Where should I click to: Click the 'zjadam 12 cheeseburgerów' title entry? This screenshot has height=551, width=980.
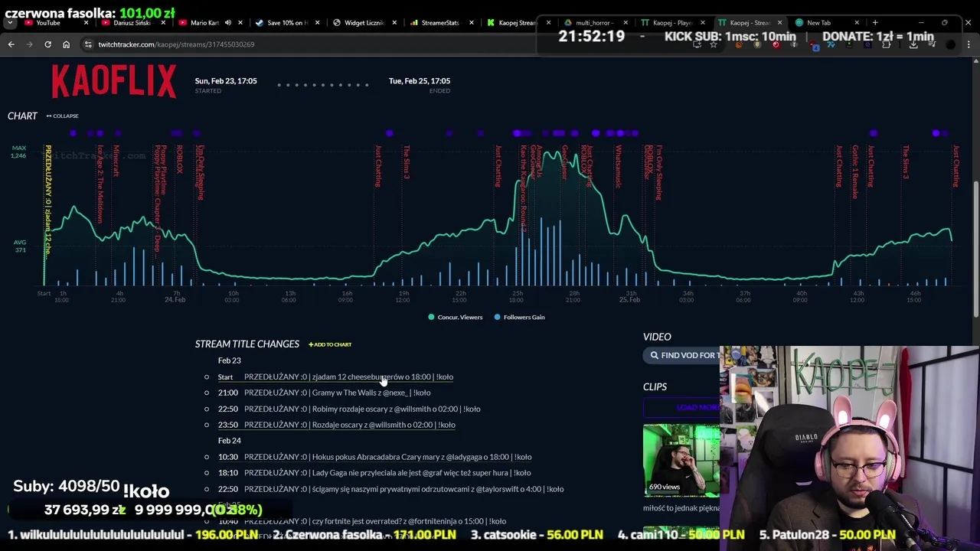[x=348, y=377]
